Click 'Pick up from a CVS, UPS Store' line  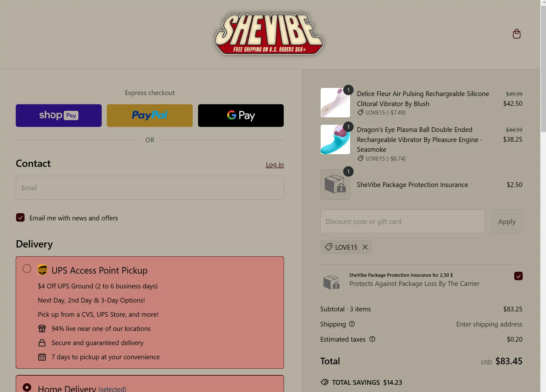(98, 314)
